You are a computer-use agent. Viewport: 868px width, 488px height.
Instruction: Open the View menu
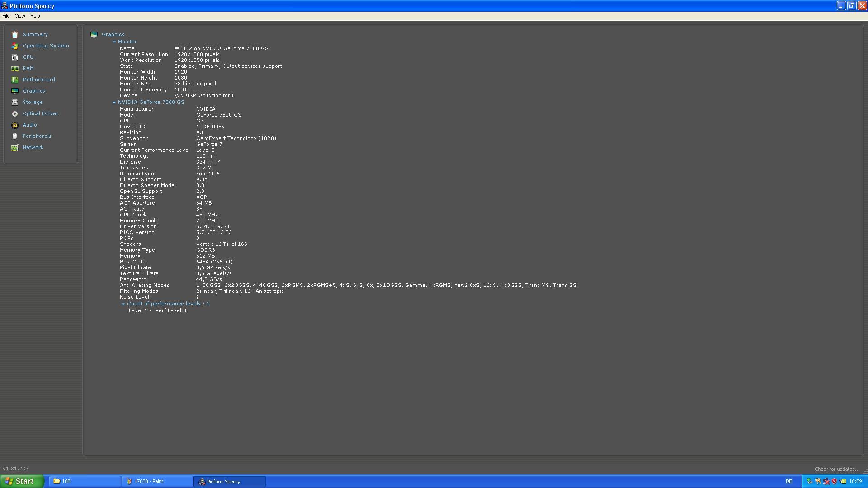click(20, 16)
